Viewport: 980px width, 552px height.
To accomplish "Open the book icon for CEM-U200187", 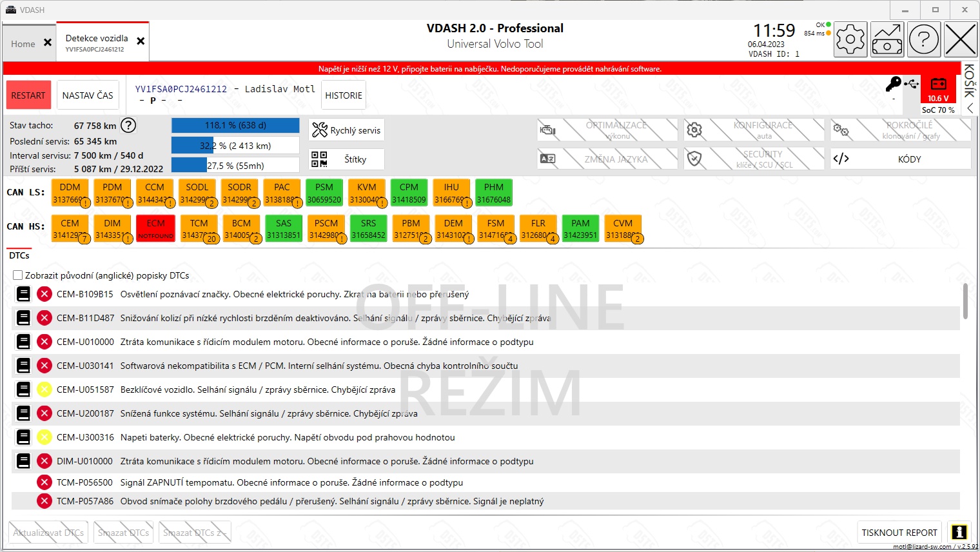I will [23, 413].
